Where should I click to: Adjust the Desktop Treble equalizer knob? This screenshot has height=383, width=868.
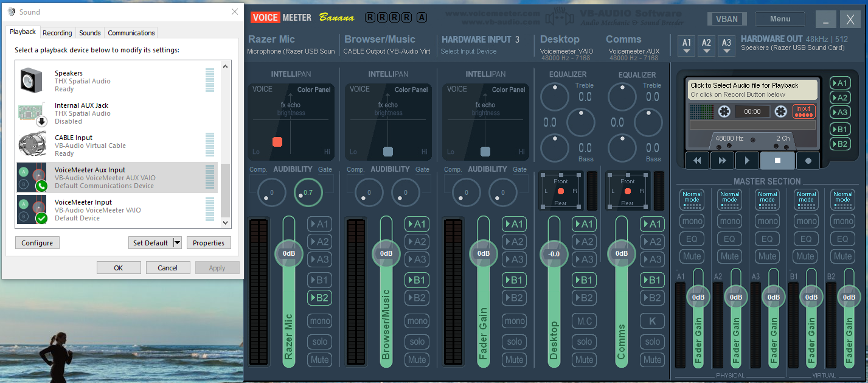click(555, 96)
